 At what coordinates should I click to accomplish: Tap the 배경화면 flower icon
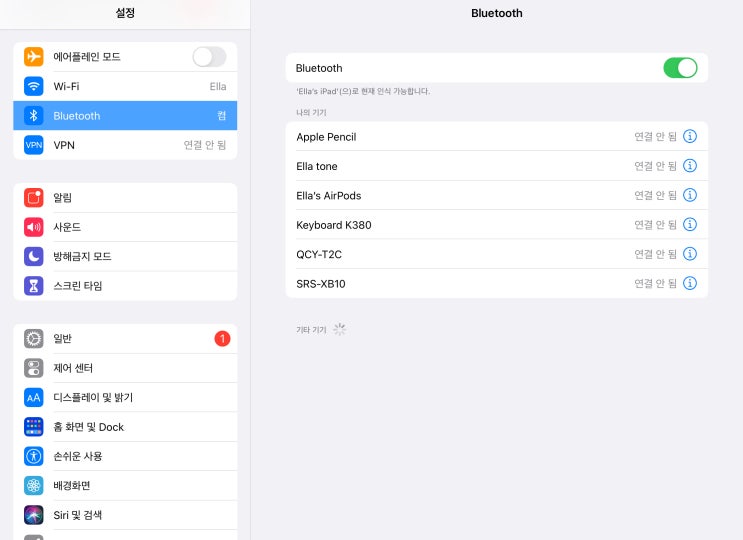pos(34,486)
